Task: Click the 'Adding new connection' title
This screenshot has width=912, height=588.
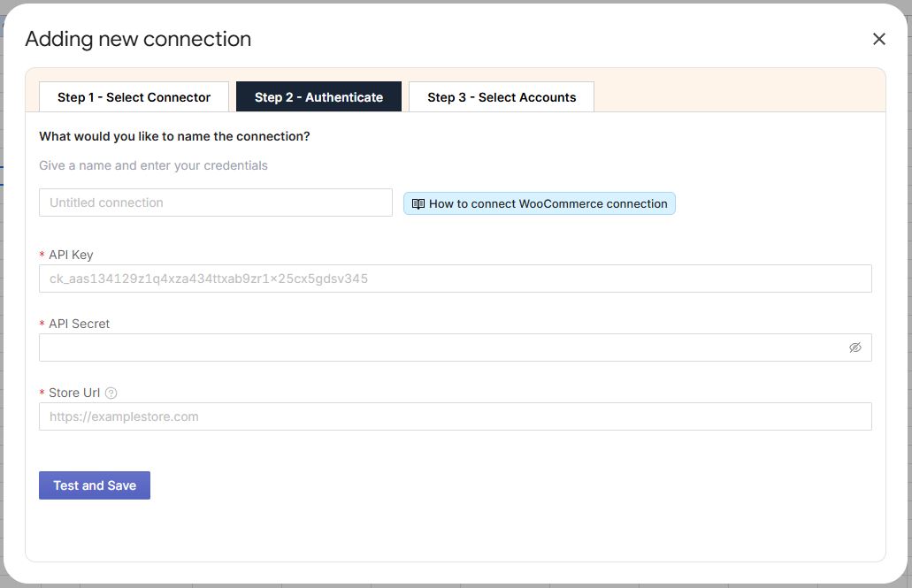Action: [x=138, y=39]
